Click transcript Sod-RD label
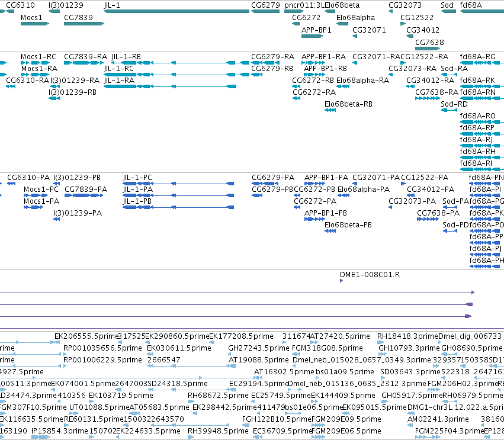This screenshot has height=440, width=504. coord(454,104)
